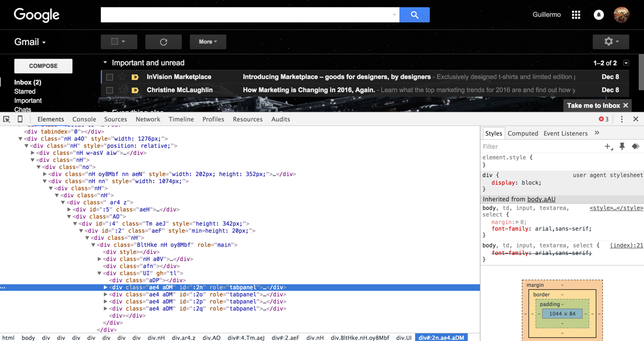The height and width of the screenshot is (341, 644).
Task: Click the ellipsis beside selected DOM node
Action: pos(3,287)
